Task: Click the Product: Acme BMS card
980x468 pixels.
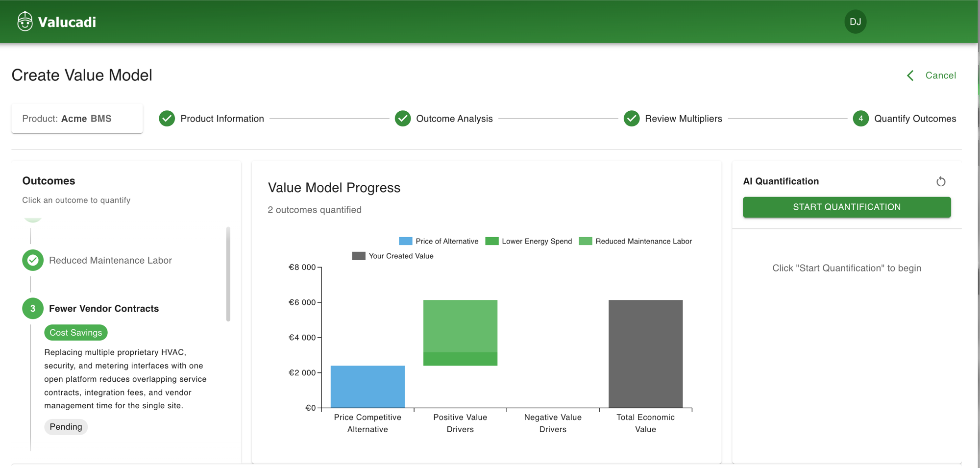Action: 77,119
